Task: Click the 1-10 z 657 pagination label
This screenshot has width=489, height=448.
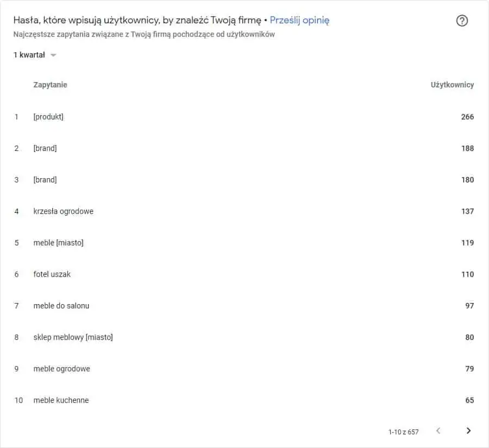Action: (403, 432)
